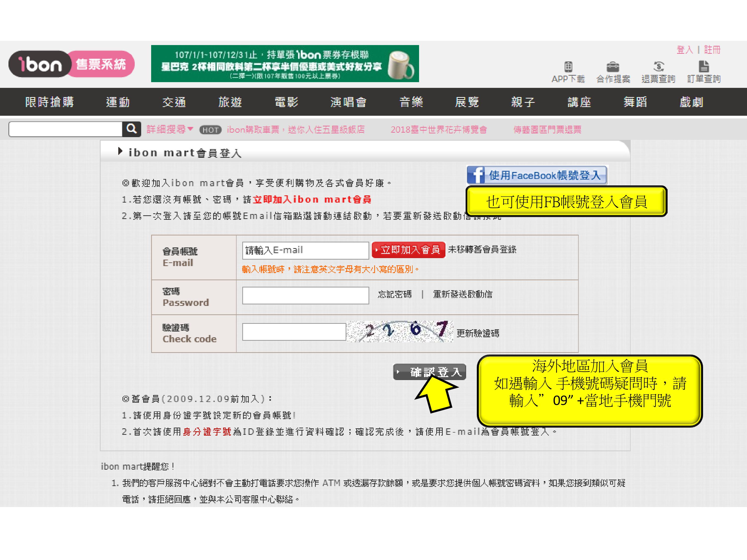747x560 pixels.
Task: Refresh captcha via 更新驗證碼
Action: tap(478, 334)
